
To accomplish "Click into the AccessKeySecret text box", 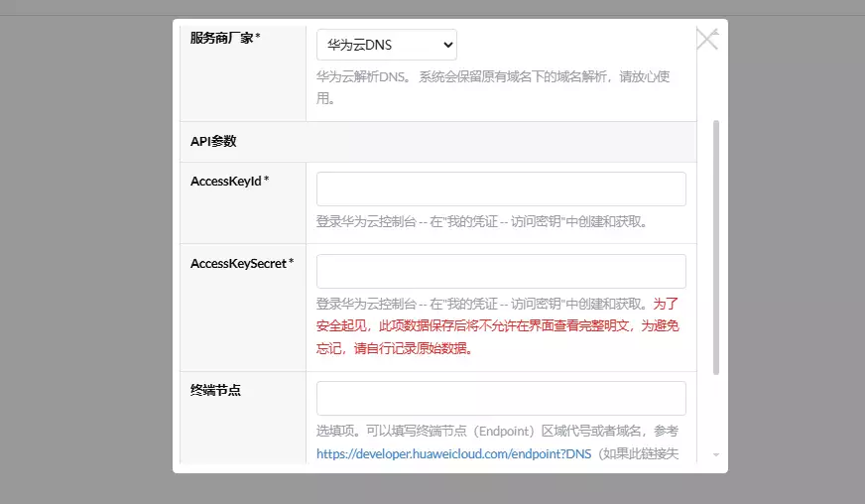I will (x=501, y=271).
